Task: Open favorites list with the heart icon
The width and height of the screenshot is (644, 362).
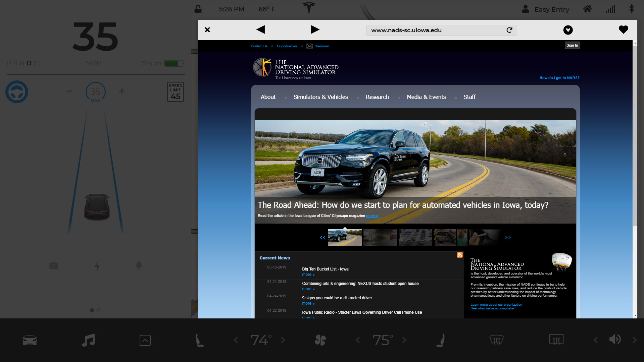Action: click(x=624, y=29)
